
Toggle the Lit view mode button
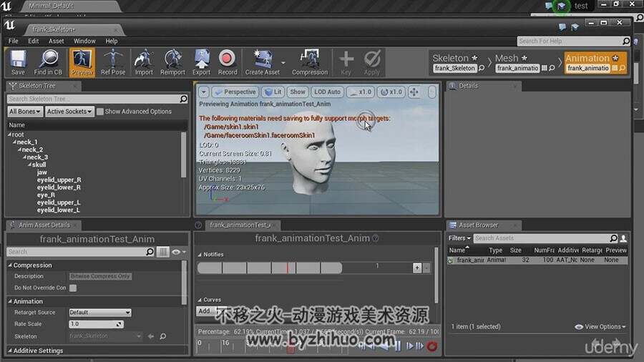(x=273, y=92)
